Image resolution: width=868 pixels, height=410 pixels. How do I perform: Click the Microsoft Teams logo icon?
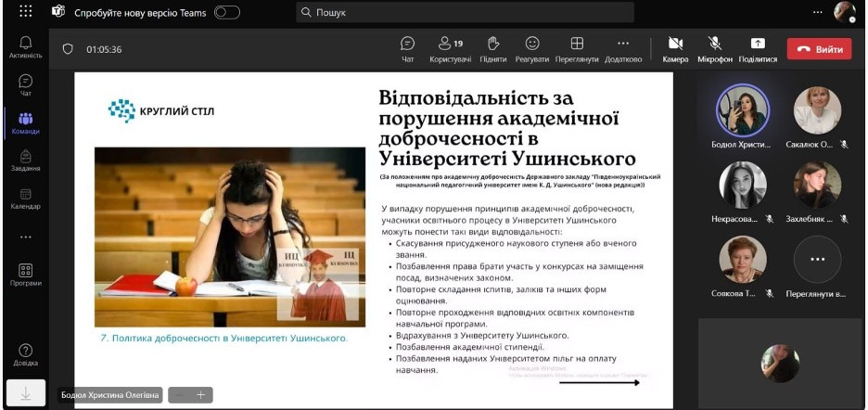58,12
